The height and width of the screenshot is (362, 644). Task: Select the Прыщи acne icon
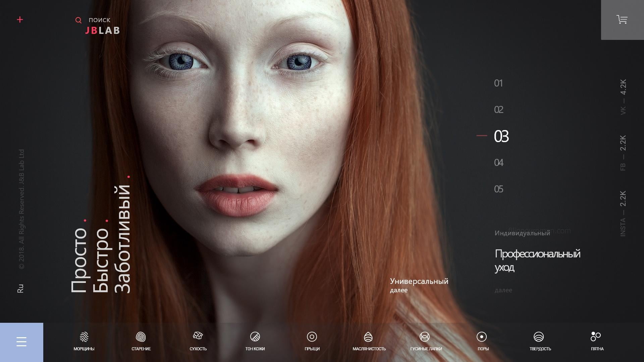[312, 337]
